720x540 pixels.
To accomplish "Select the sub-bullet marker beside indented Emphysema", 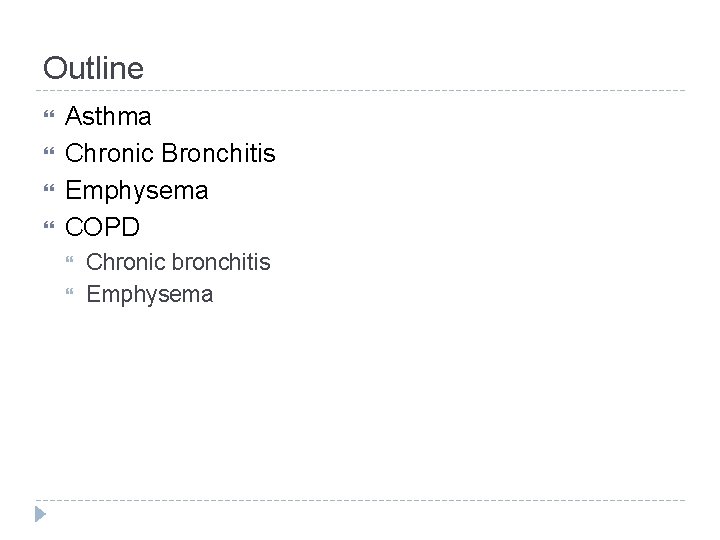I will pos(70,295).
